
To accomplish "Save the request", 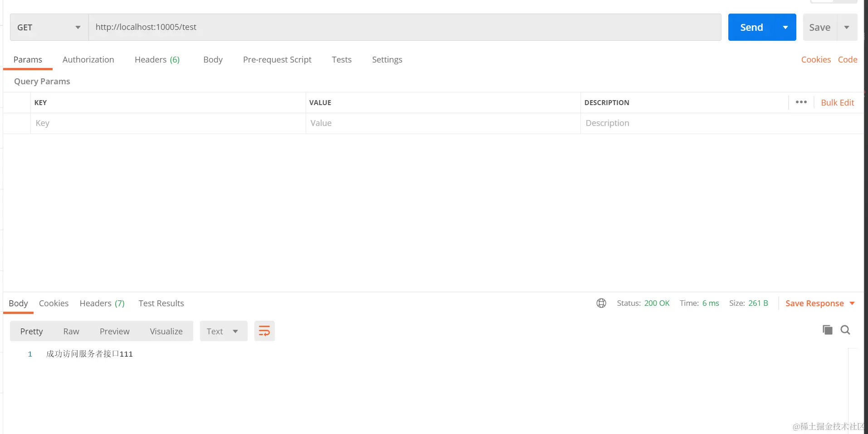I will [x=819, y=27].
